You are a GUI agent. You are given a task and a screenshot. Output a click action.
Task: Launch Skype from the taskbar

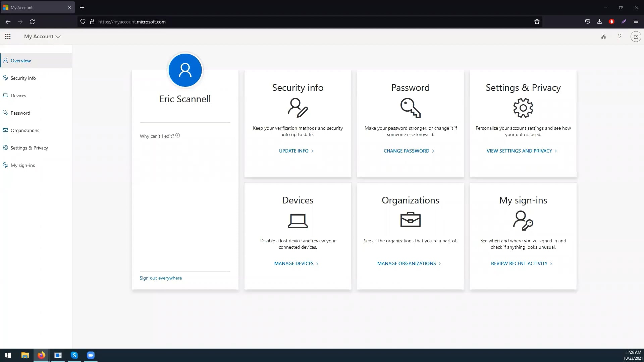pos(74,355)
